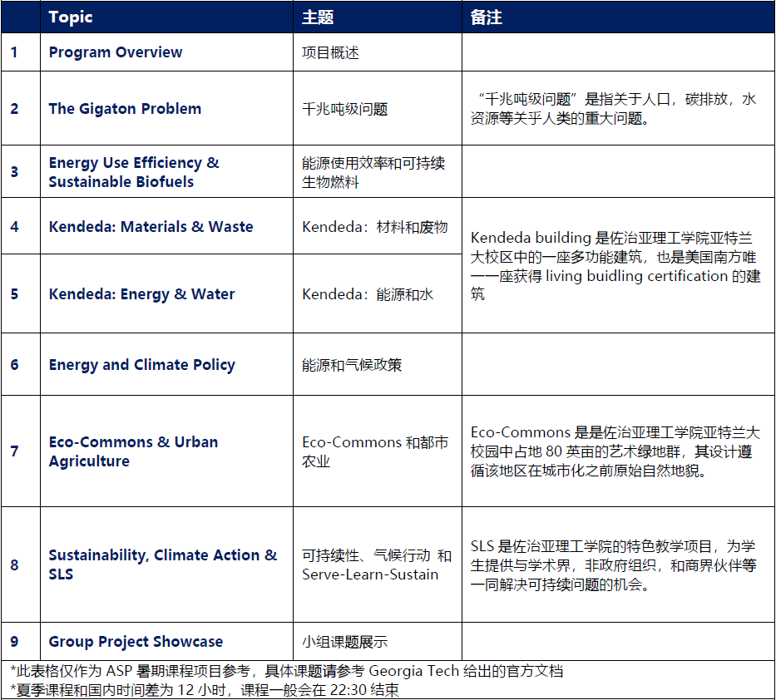
Task: Select The Gigaton Problem topic
Action: click(x=126, y=108)
